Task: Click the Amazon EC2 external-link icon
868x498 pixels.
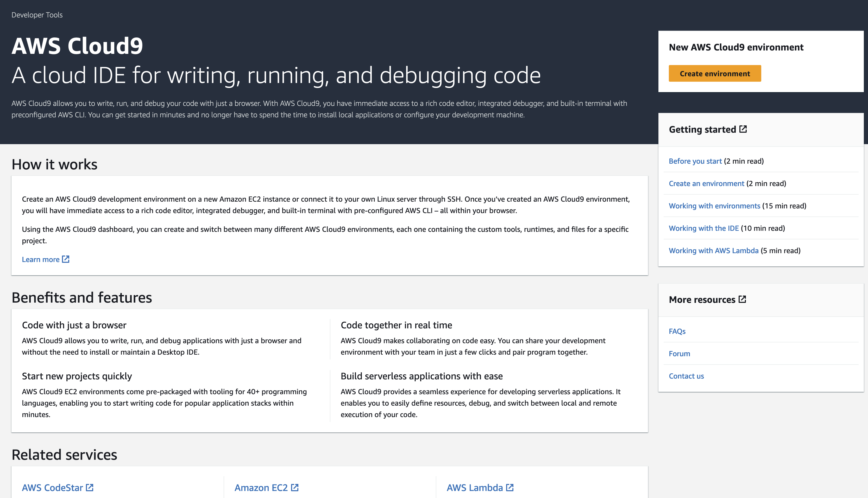Action: (x=294, y=487)
